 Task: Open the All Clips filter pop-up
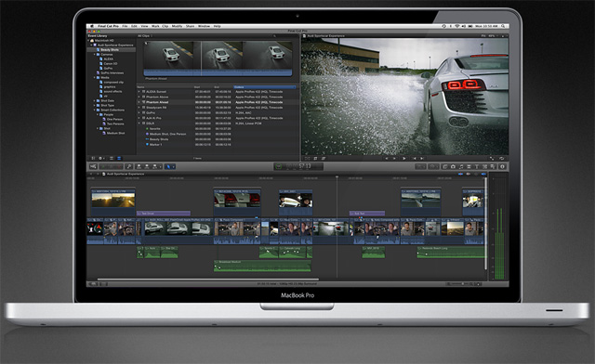point(145,35)
